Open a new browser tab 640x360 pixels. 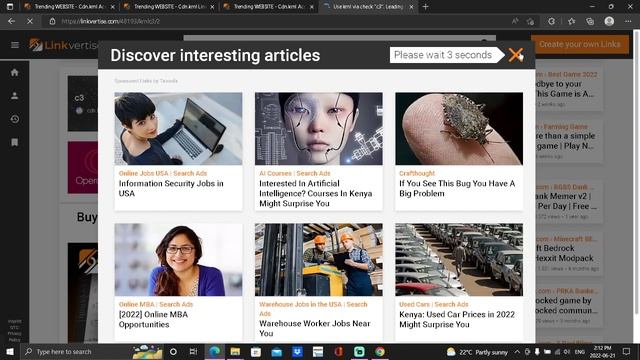pos(425,7)
